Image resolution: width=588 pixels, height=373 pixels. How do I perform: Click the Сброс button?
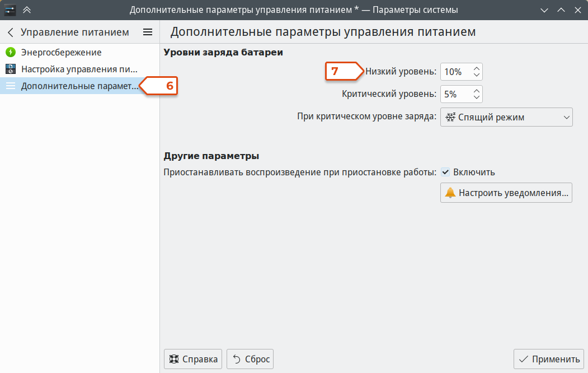click(x=250, y=359)
